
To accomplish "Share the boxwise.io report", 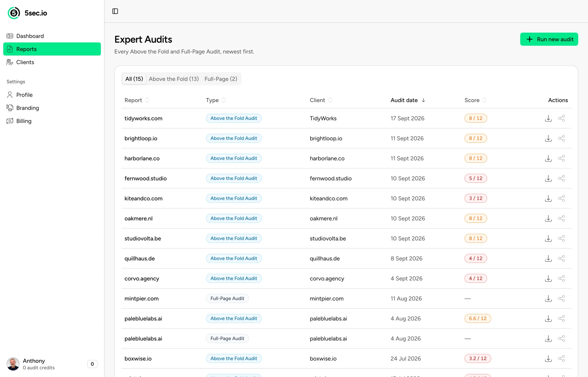I will 562,358.
